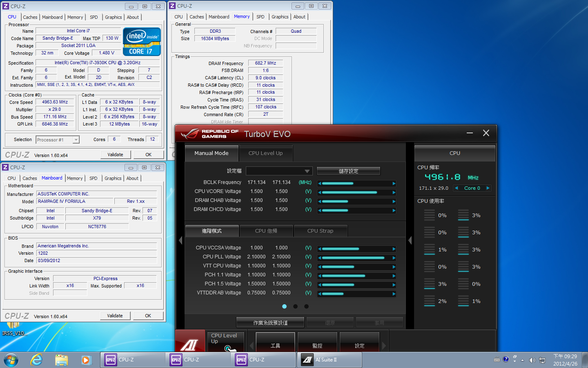Decrease VTTDDR AB Voltage with left arrow
This screenshot has height=368, width=588.
[319, 294]
